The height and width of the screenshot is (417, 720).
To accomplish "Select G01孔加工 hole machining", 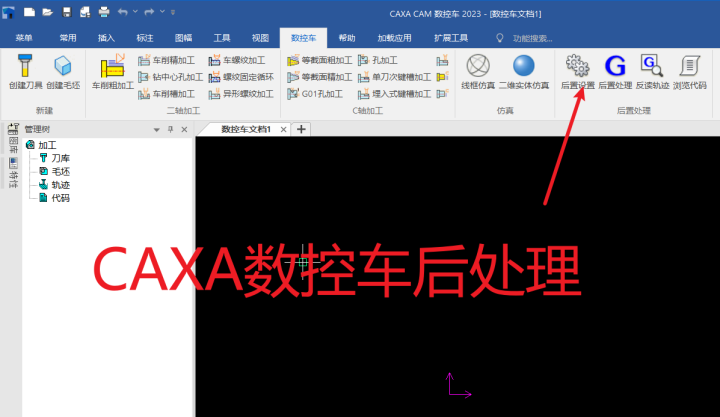I will click(x=315, y=94).
